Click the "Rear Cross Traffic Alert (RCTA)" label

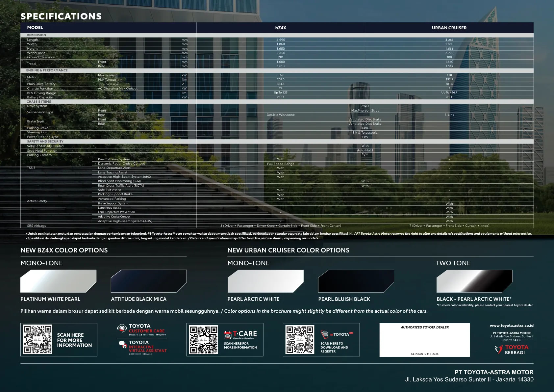[121, 186]
